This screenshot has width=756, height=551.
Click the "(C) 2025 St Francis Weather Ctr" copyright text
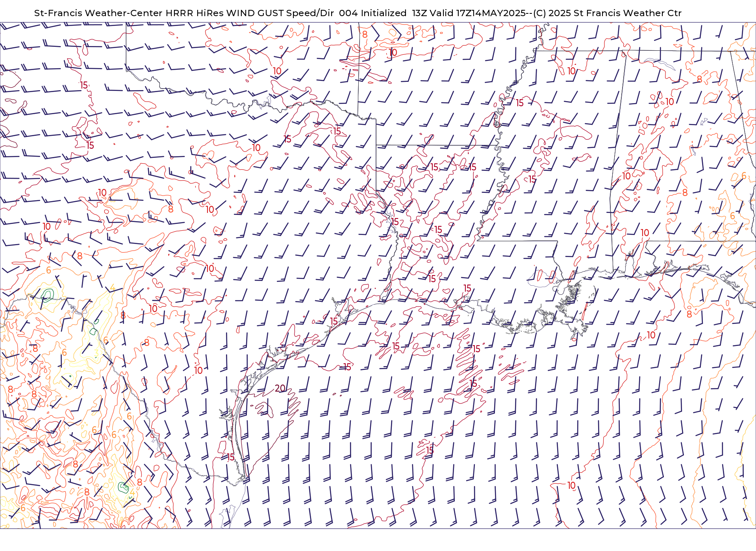tap(608, 13)
